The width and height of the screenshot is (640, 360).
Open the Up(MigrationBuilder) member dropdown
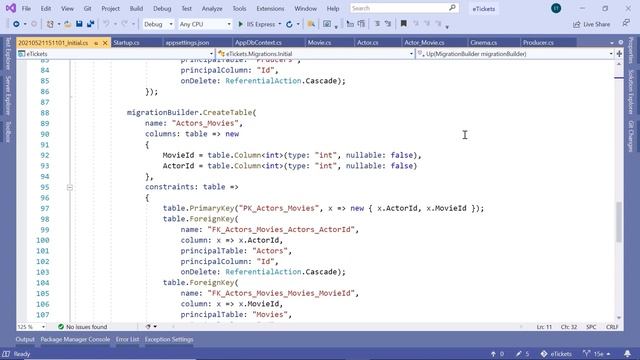(515, 53)
